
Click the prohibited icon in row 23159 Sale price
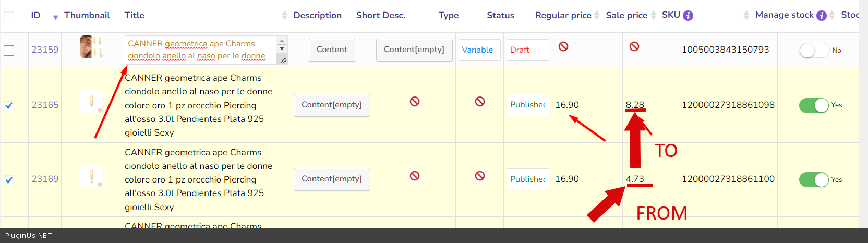click(634, 46)
